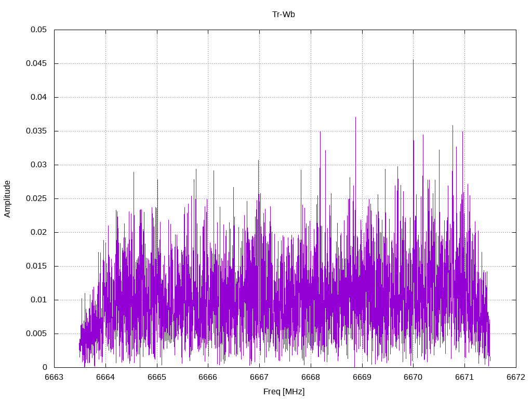The image size is (532, 399).
Task: Click the y-axis tick value 0.01
Action: point(38,300)
